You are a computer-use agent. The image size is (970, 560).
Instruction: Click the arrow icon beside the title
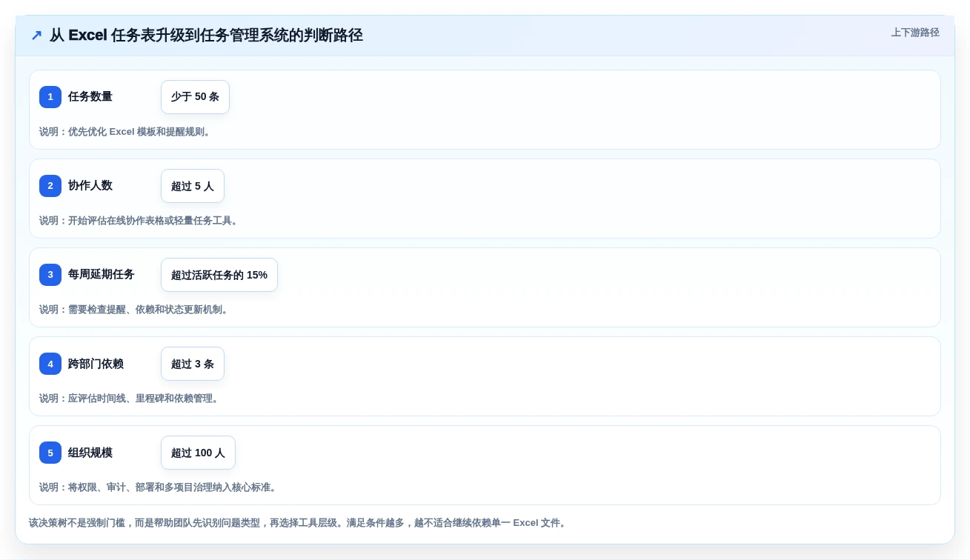(x=36, y=35)
